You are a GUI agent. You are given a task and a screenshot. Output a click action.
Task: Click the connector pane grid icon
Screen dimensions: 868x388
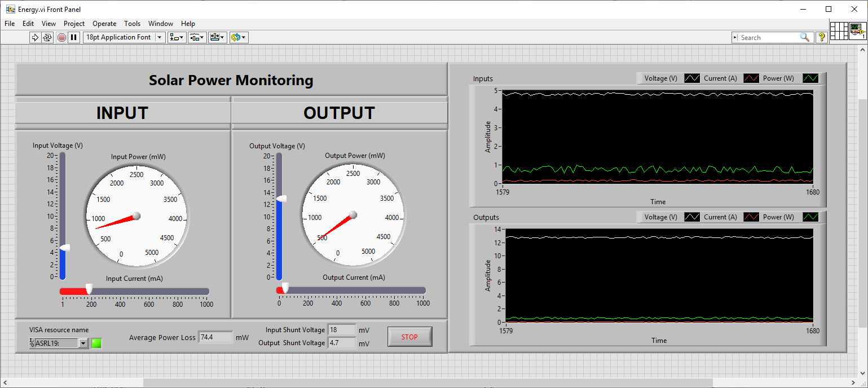839,31
